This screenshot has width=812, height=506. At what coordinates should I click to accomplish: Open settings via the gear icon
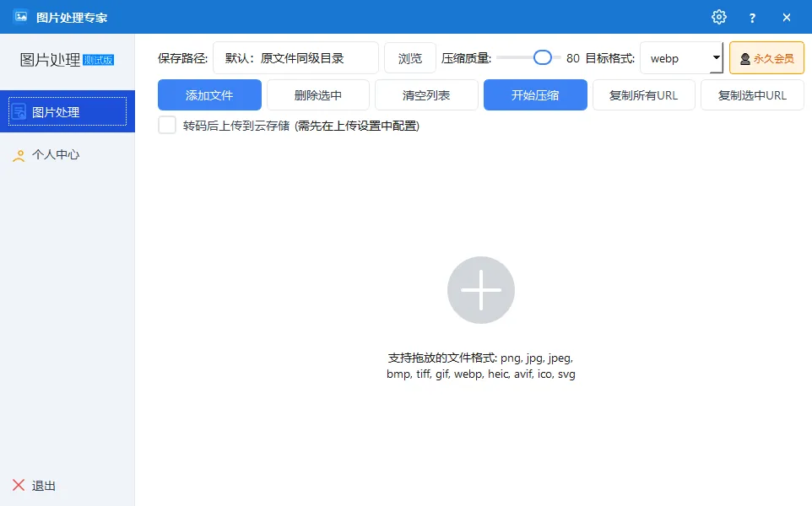click(x=718, y=17)
